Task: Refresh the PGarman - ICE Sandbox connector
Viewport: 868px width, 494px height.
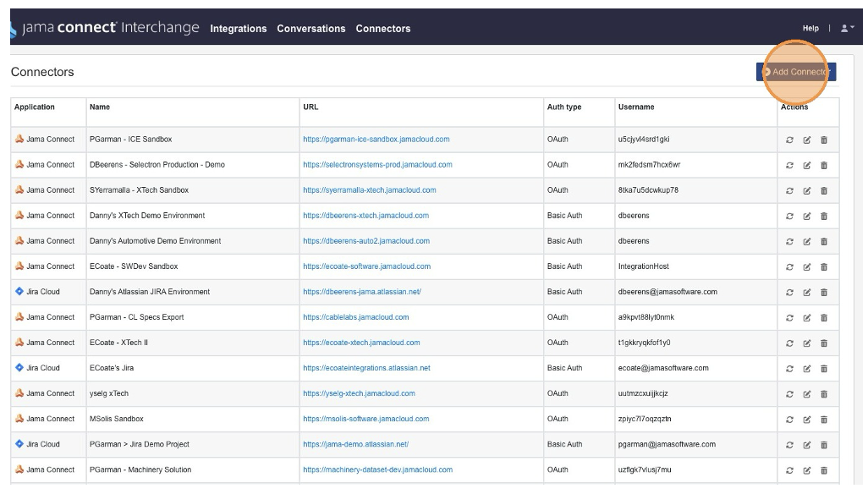Action: pos(789,140)
